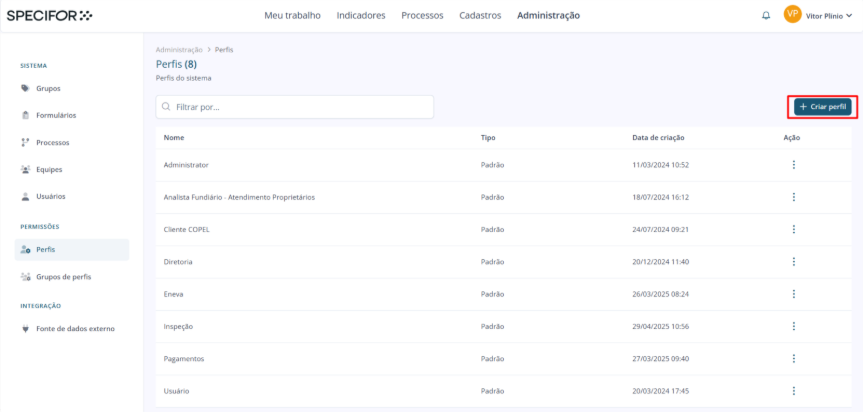Screen dimensions: 864x412
Task: Open Formulários in the sidebar
Action: [x=56, y=115]
